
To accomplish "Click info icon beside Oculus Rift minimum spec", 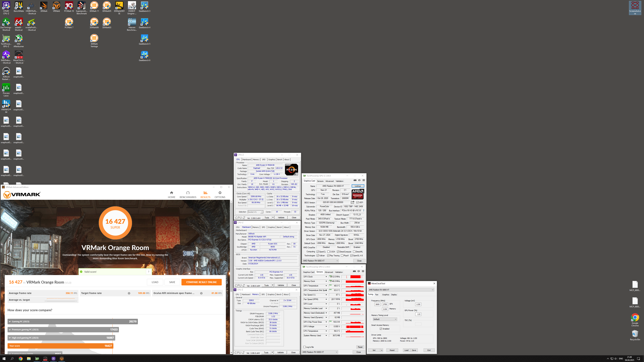I will click(201, 293).
